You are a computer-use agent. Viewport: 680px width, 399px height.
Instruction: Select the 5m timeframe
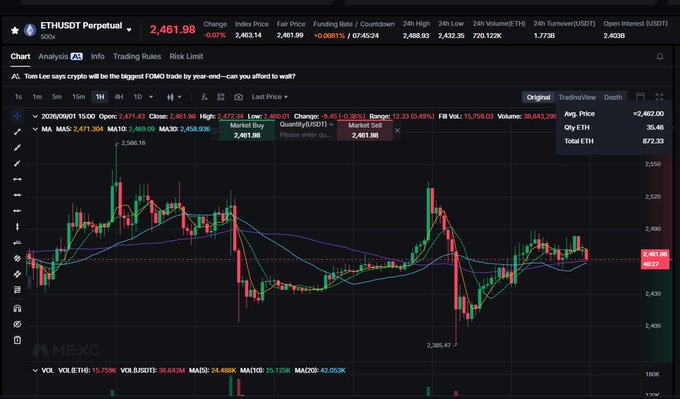[57, 97]
